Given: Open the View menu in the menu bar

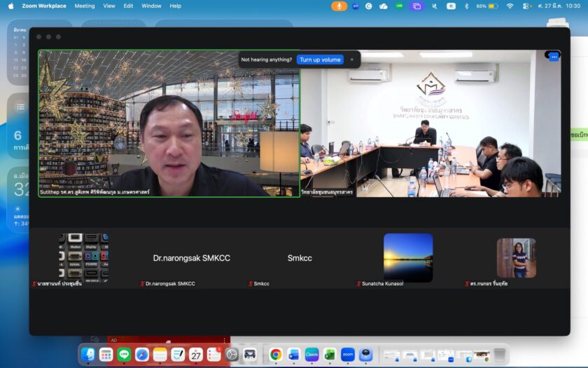Looking at the screenshot, I should coord(109,6).
